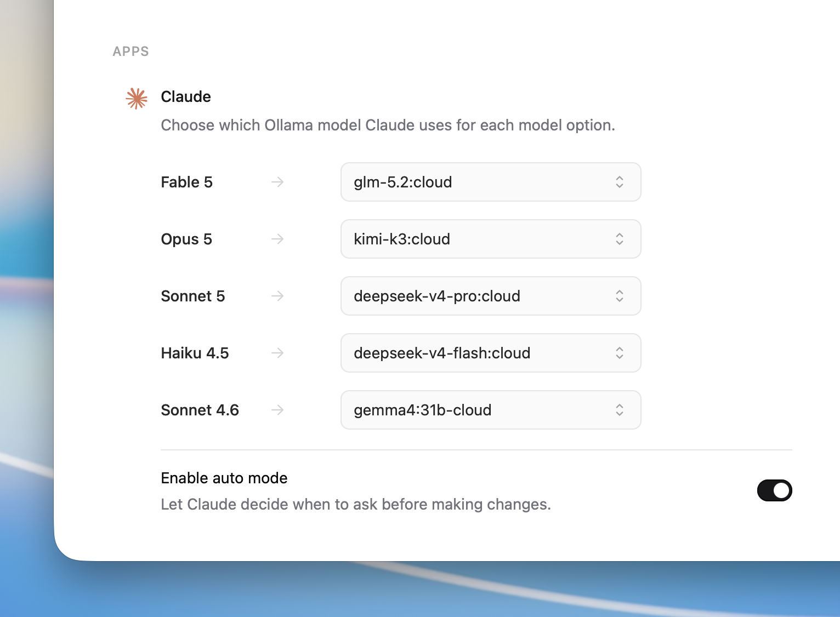Open the Opus 5 model dropdown
This screenshot has height=617, width=840.
[491, 239]
